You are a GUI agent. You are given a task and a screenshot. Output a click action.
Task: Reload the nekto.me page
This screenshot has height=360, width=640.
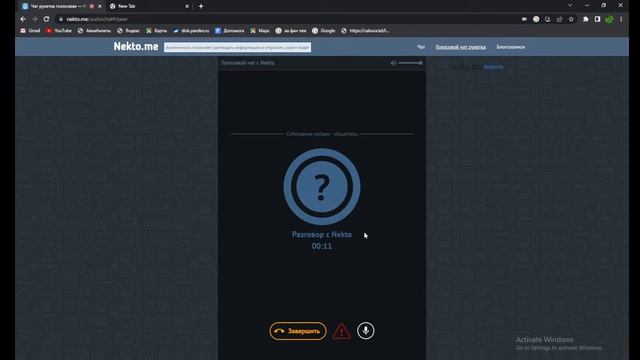pyautogui.click(x=47, y=19)
